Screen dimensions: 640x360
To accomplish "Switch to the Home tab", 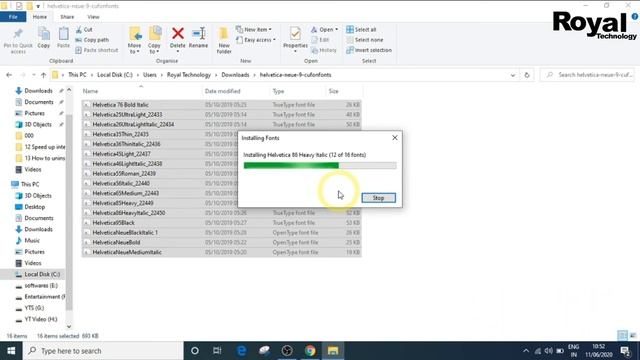I will pyautogui.click(x=40, y=17).
